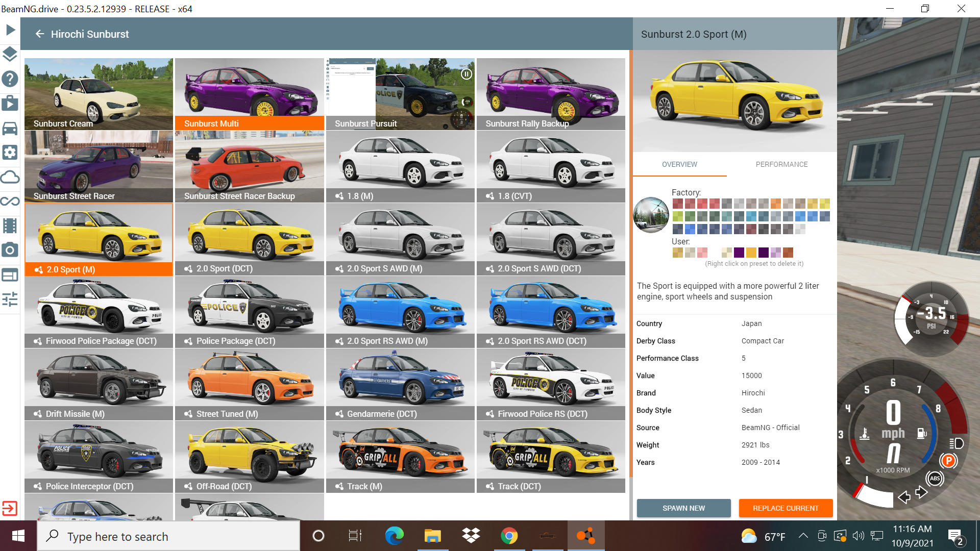Click the parking brake P indicator
980x551 pixels.
pos(948,461)
